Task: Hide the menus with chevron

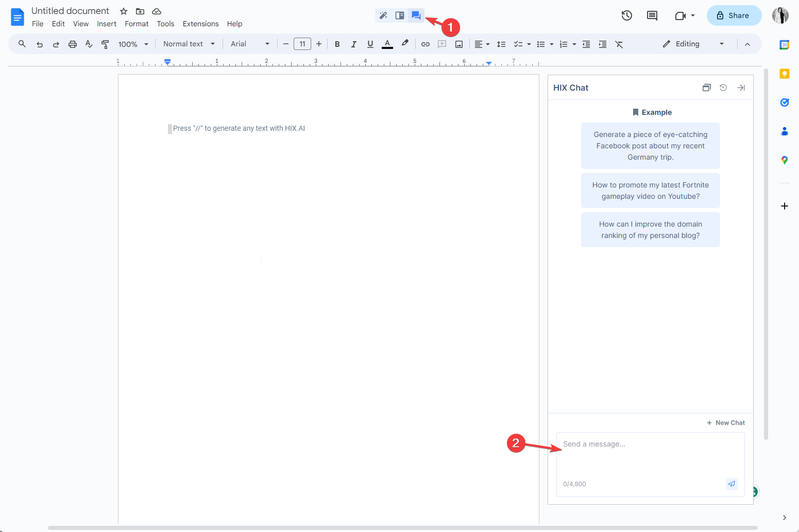Action: [747, 44]
